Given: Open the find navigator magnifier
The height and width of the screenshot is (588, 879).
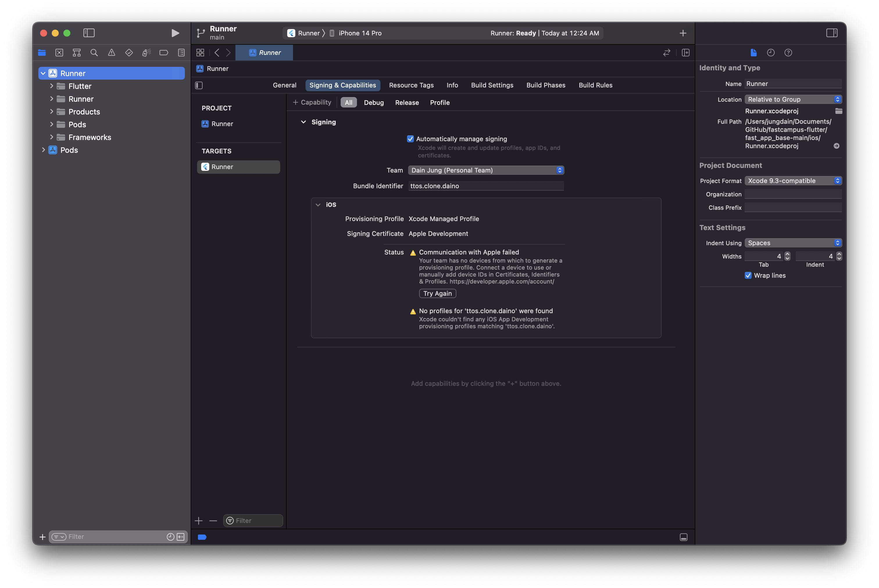Looking at the screenshot, I should pyautogui.click(x=94, y=53).
